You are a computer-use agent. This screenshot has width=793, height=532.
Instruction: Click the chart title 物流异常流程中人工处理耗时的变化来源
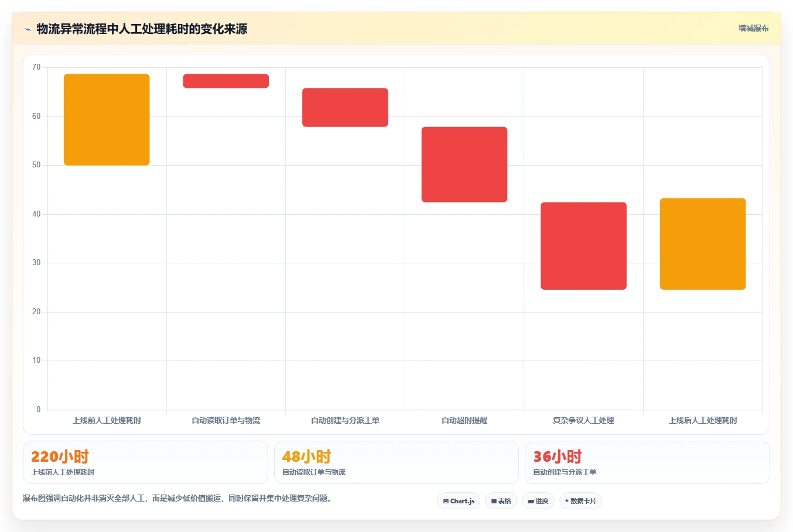point(142,29)
